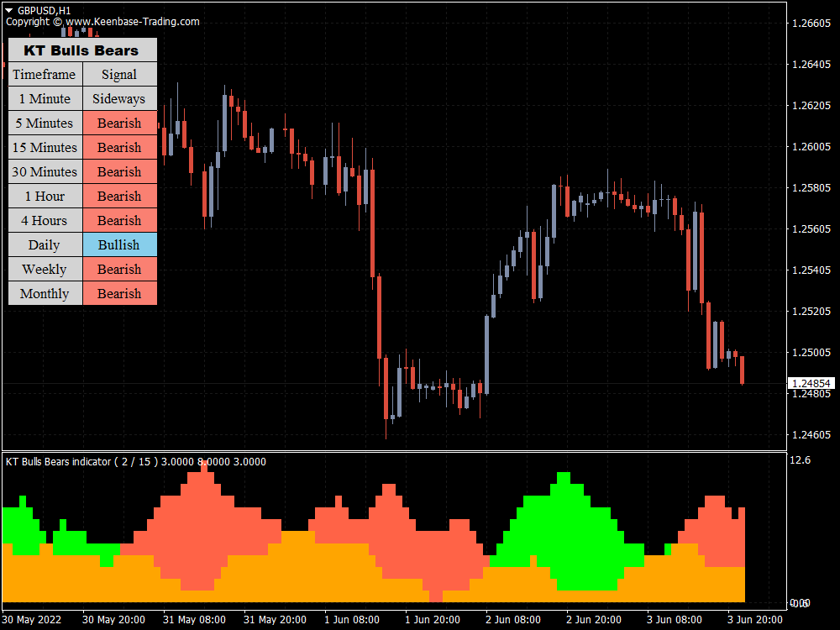Select the 1 Hour timeframe cell
The height and width of the screenshot is (630, 840).
point(45,196)
